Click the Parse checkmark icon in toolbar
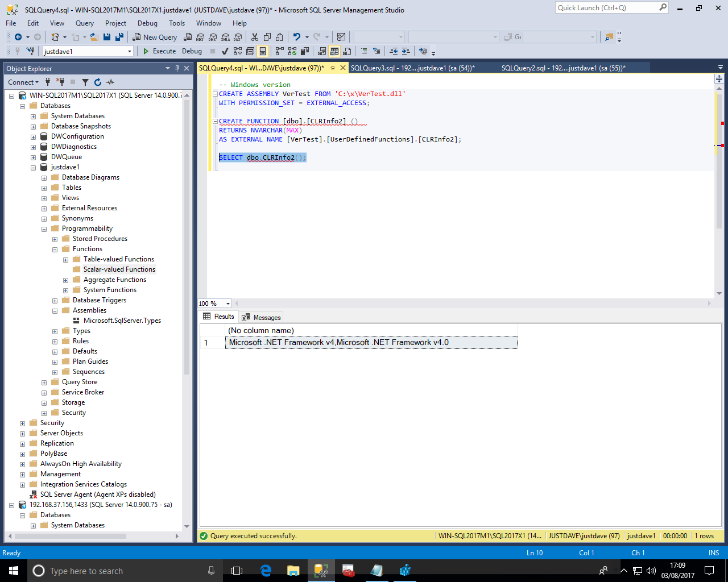The height and width of the screenshot is (582, 728). tap(225, 51)
